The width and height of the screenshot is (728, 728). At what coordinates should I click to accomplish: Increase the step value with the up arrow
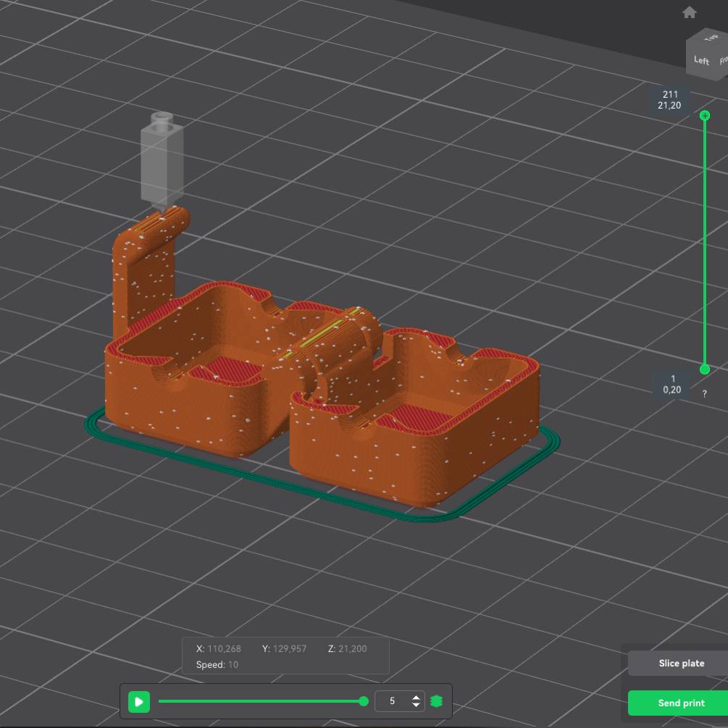416,698
